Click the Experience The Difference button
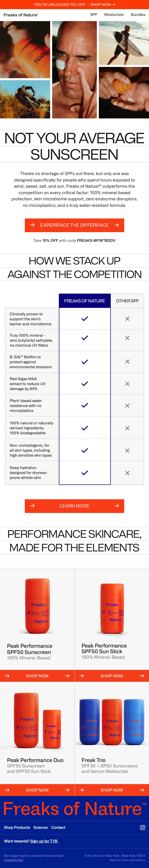Viewport: 149px width, 868px height. [74, 225]
